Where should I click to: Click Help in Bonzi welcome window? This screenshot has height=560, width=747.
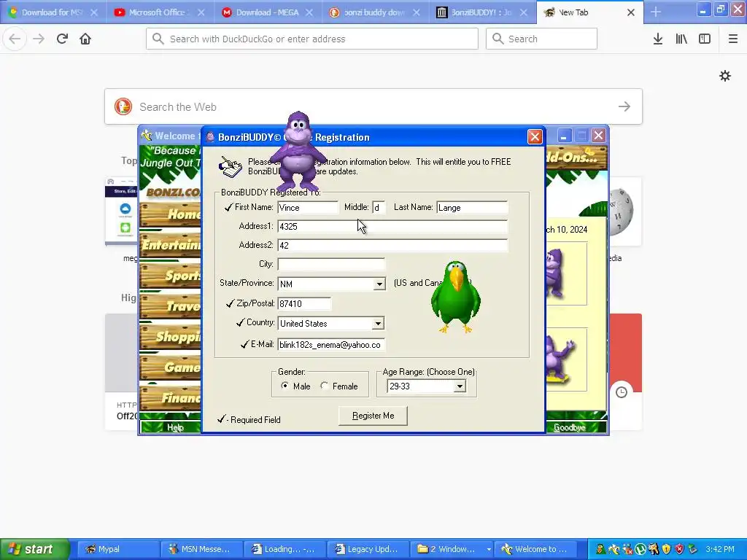coord(175,427)
